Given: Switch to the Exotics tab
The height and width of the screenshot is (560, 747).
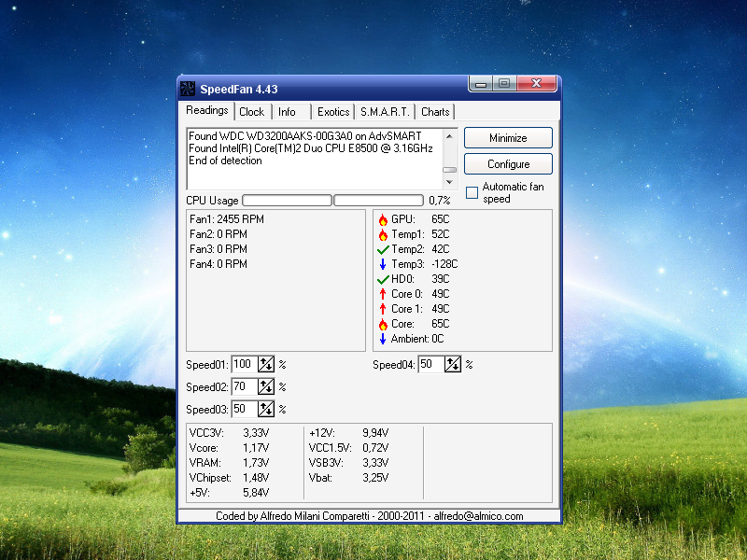Looking at the screenshot, I should [333, 112].
